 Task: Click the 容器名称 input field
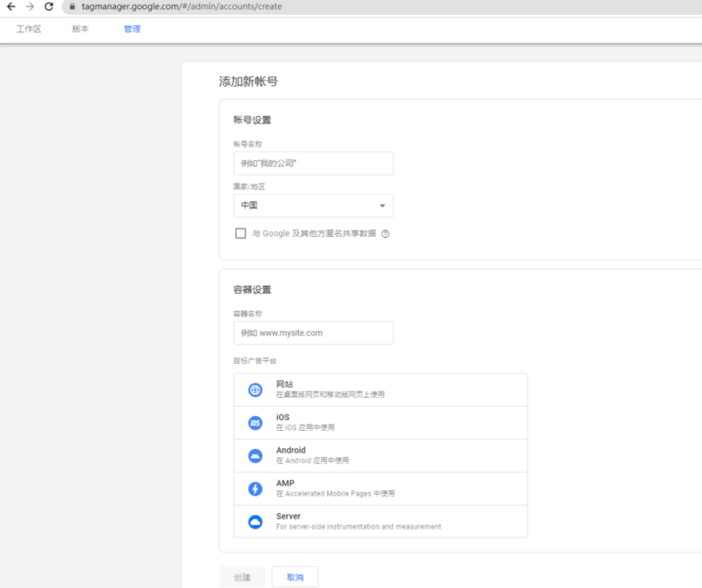coord(314,333)
